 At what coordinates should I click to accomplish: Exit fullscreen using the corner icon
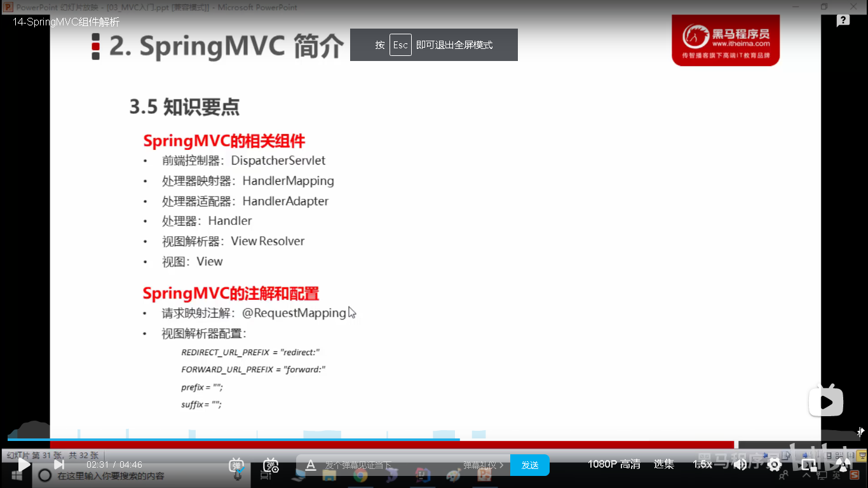843,464
